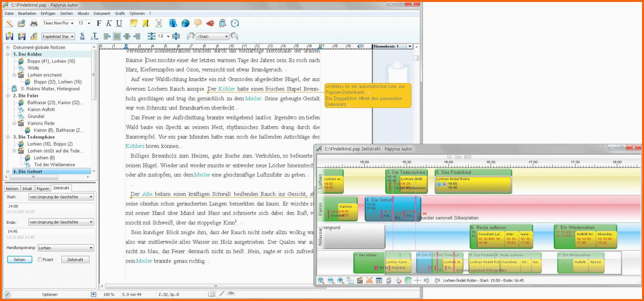The height and width of the screenshot is (301, 644).
Task: Enable the Fixiert checkbox
Action: 40,259
